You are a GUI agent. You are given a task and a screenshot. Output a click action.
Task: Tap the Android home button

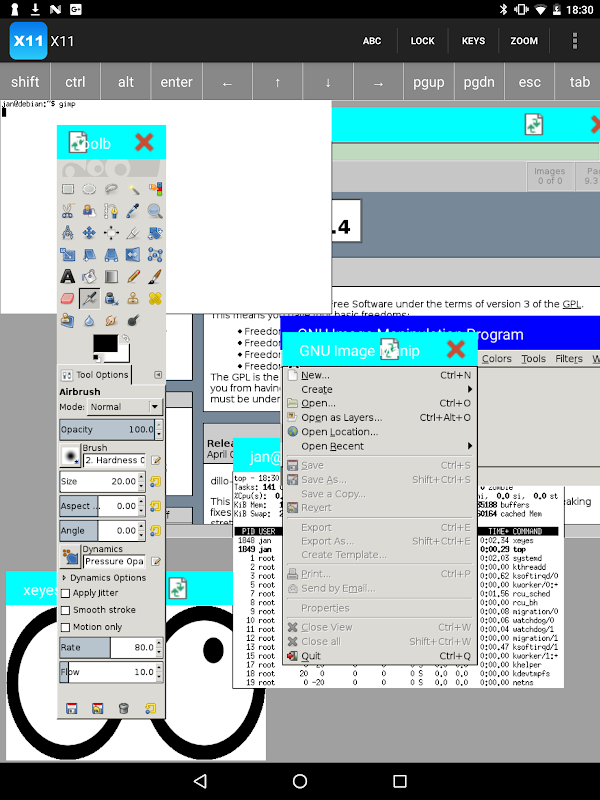tap(300, 781)
